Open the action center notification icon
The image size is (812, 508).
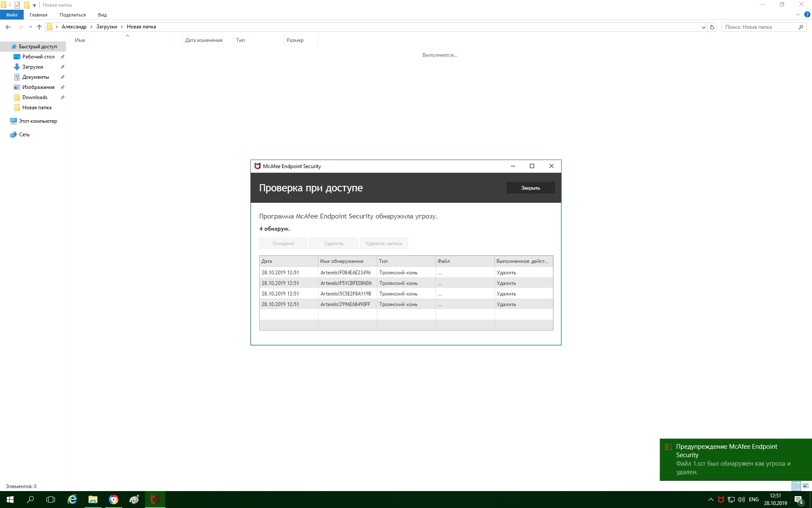[798, 500]
